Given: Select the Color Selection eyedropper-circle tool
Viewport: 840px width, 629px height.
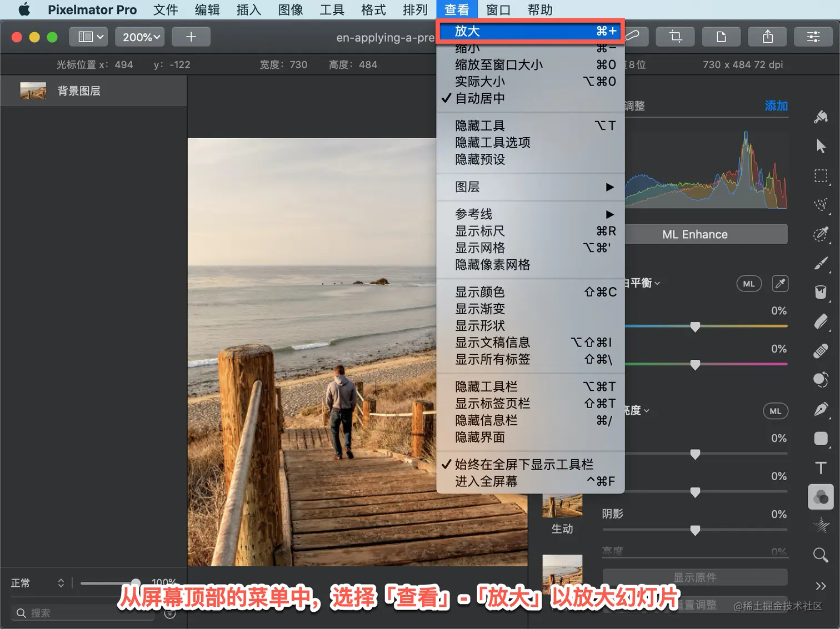Looking at the screenshot, I should tap(821, 234).
